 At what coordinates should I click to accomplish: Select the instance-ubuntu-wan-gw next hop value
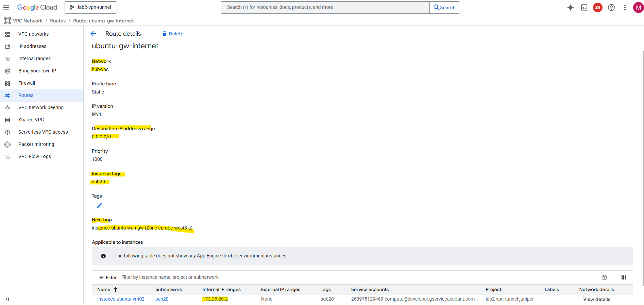(142, 228)
